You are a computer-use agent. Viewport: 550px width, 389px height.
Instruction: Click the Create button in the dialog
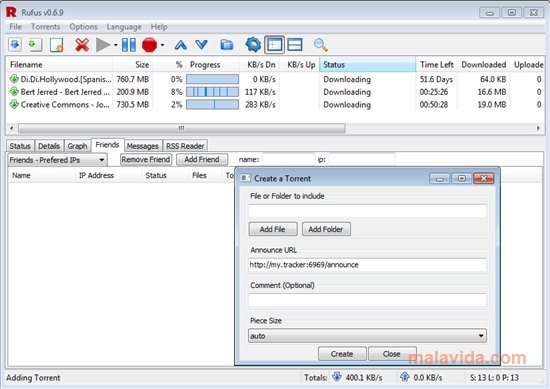[342, 354]
